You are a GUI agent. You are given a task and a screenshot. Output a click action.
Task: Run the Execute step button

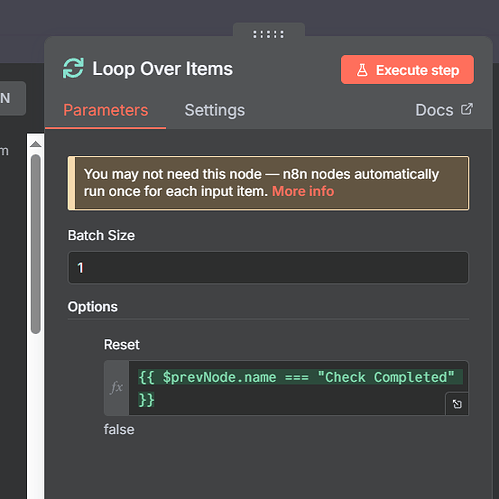(407, 70)
